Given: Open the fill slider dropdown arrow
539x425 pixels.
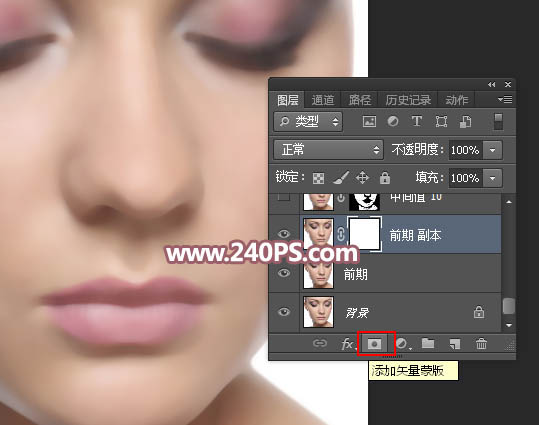Looking at the screenshot, I should click(493, 178).
